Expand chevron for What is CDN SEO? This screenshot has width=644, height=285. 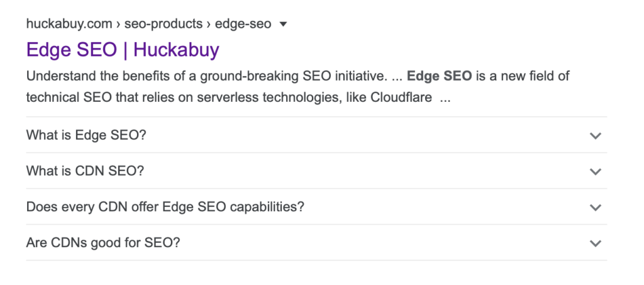[596, 171]
